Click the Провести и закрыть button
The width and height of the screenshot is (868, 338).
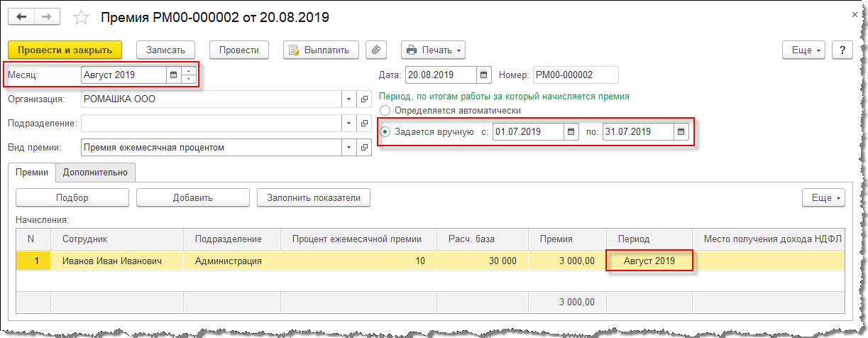(65, 50)
